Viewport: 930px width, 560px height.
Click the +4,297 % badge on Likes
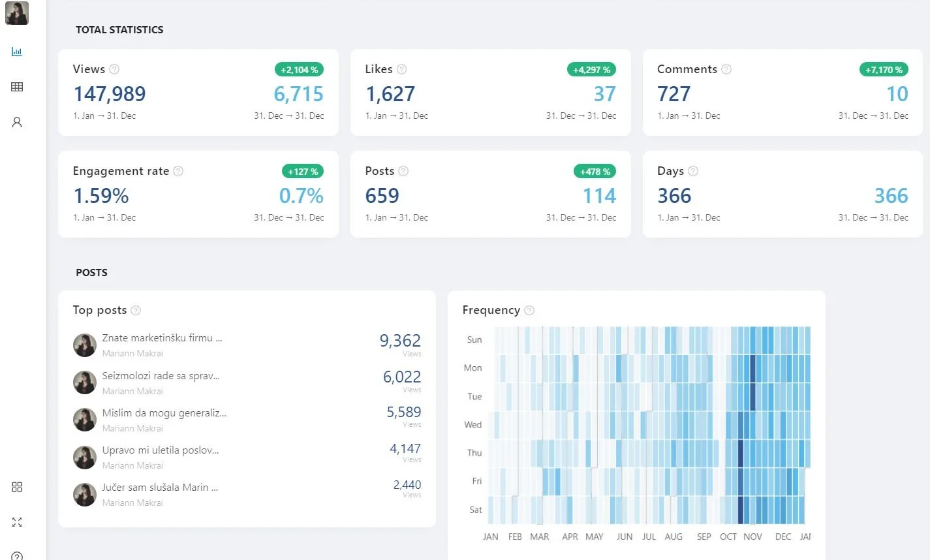click(591, 70)
